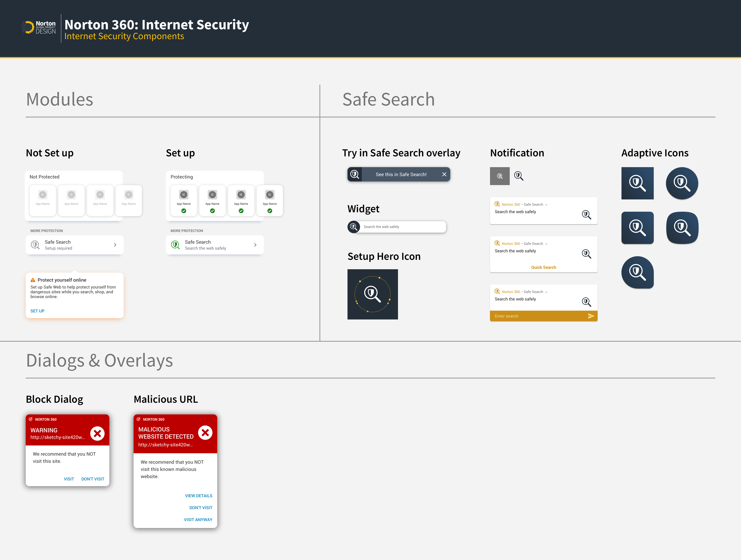The height and width of the screenshot is (560, 741).
Task: Click the Safe Search widget shield icon
Action: pyautogui.click(x=353, y=227)
